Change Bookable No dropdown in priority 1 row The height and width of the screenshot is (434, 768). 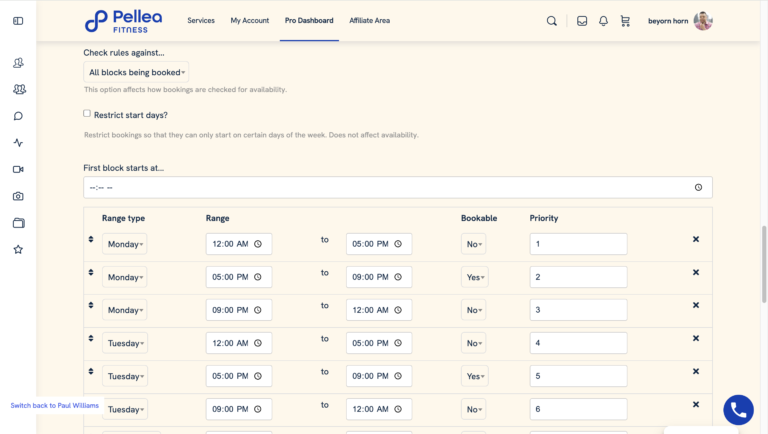click(x=474, y=244)
